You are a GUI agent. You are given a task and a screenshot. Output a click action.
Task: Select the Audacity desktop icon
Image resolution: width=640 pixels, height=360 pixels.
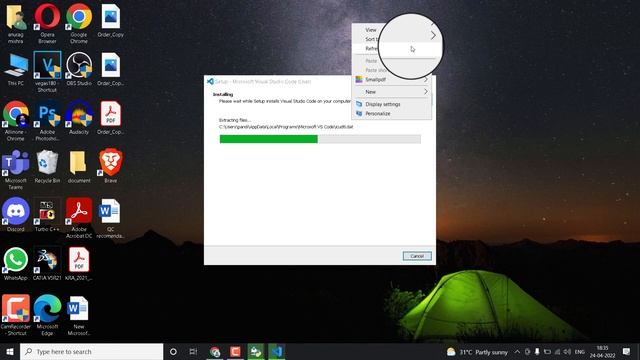coord(79,118)
